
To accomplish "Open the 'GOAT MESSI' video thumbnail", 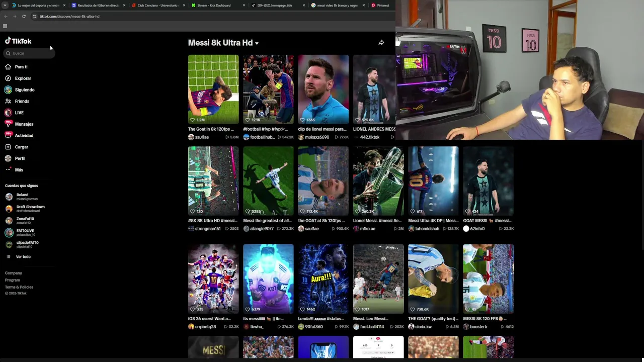I will coord(488,181).
